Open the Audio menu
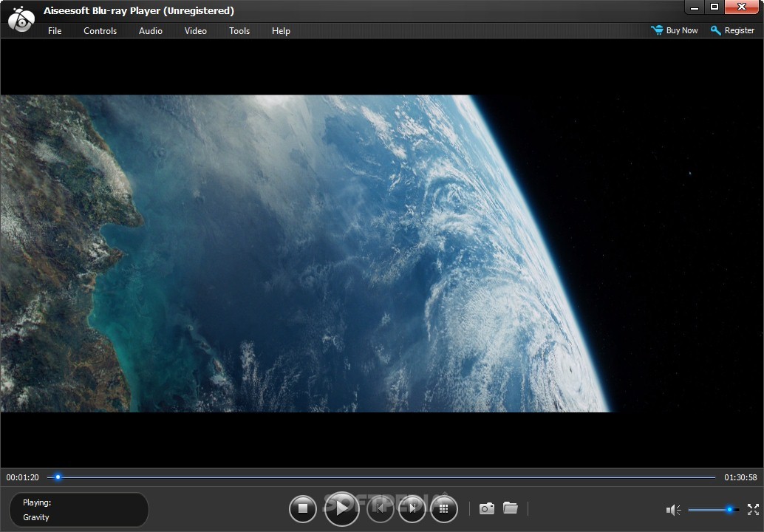 (x=150, y=31)
